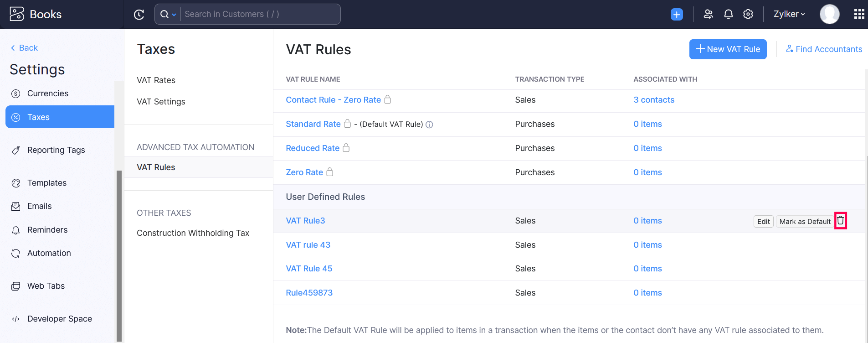Open the VAT Rates section
Screen dimensions: 868x343
(156, 80)
